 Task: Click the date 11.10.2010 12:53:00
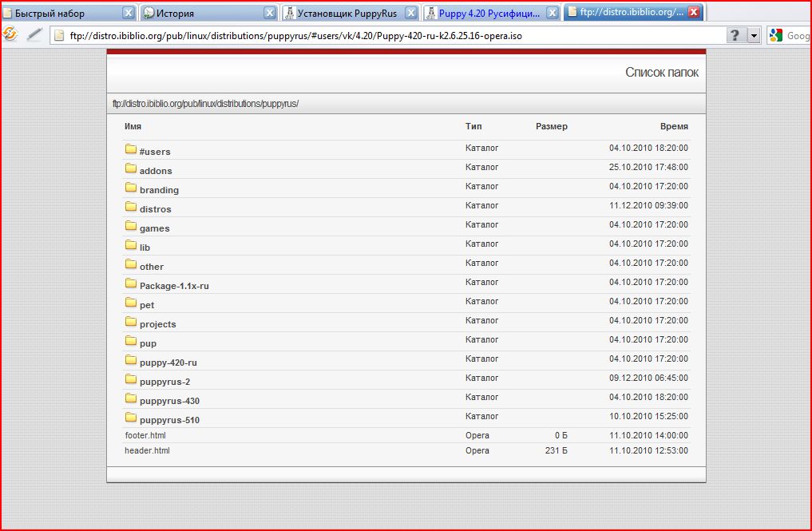point(648,450)
